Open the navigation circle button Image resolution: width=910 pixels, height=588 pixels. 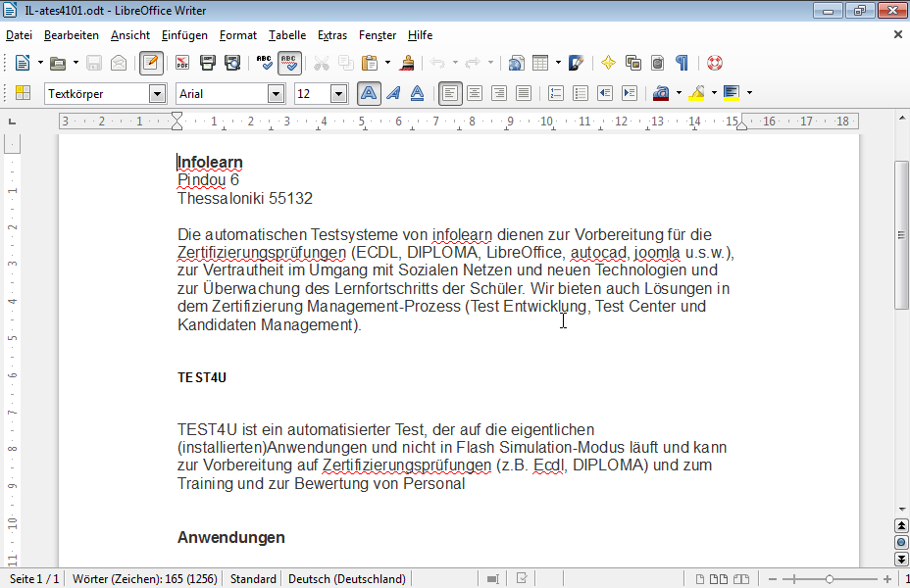901,542
